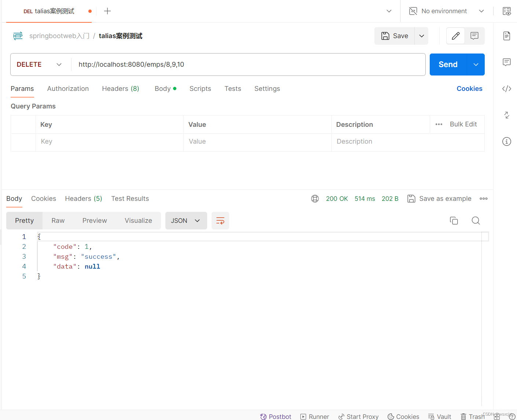Select response Body tab
Viewport: 517px width, 420px height.
pos(14,199)
